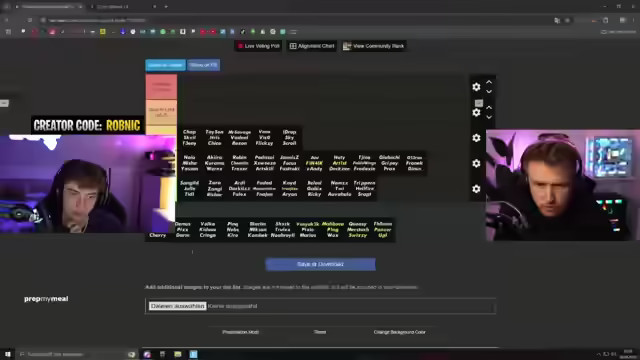Select the Kayd team tile
The width and height of the screenshot is (640, 360).
tap(289, 189)
